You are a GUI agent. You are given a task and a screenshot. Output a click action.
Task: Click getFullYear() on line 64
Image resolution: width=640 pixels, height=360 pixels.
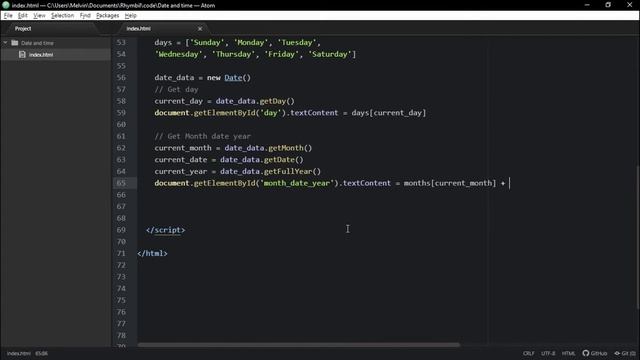point(292,171)
